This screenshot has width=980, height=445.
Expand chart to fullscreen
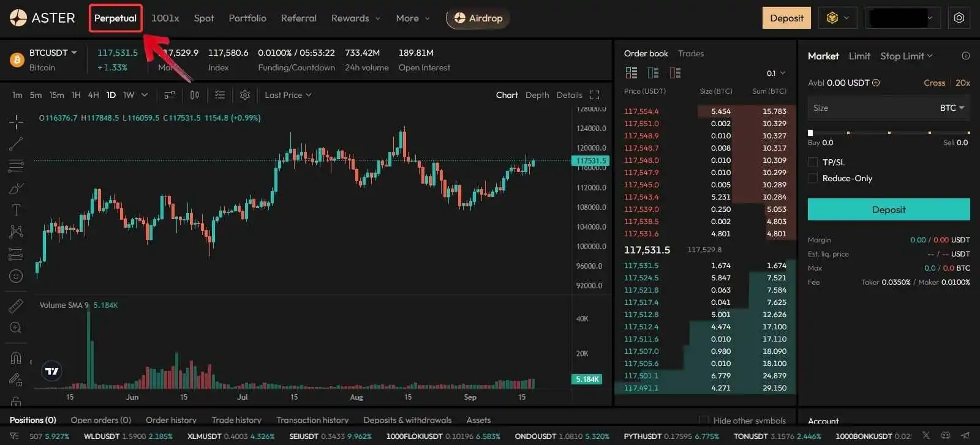point(595,95)
